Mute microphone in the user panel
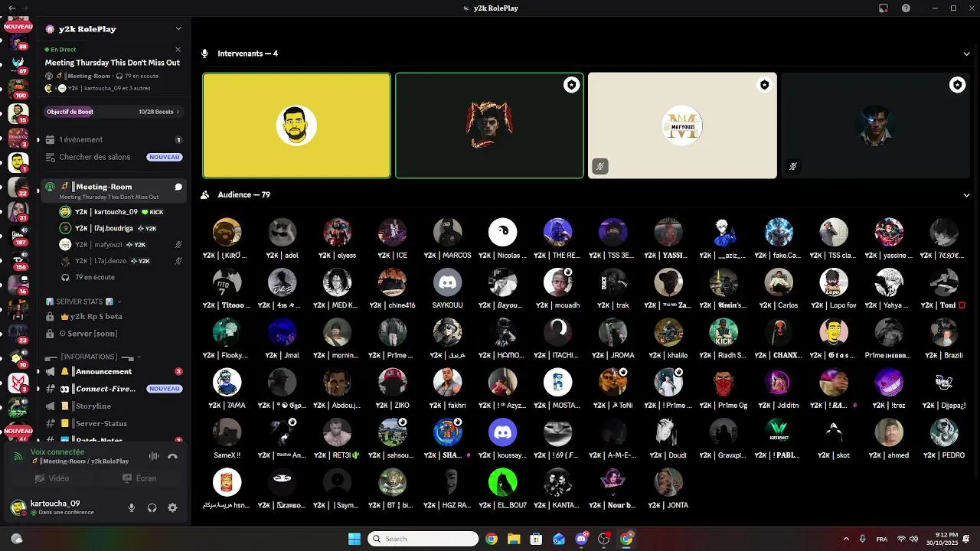 pyautogui.click(x=132, y=508)
